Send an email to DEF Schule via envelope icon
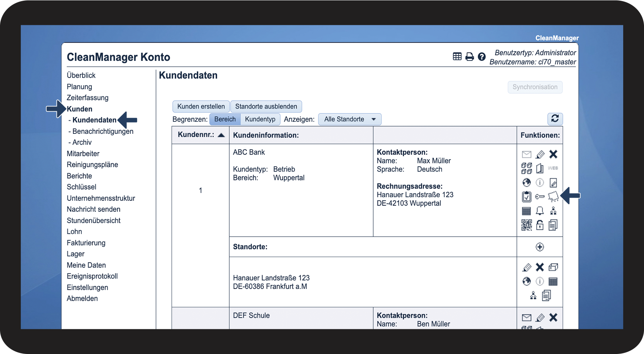This screenshot has height=354, width=644. tap(527, 318)
